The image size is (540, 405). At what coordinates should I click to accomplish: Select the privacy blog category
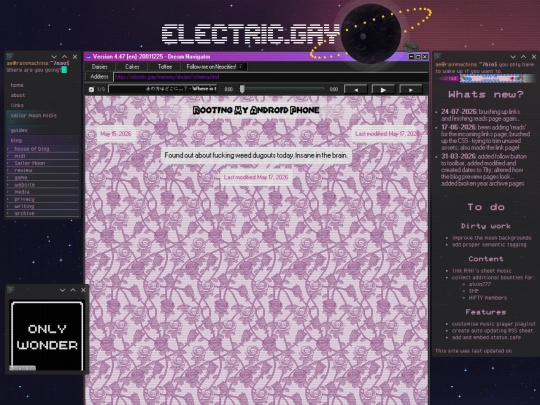[x=24, y=199]
